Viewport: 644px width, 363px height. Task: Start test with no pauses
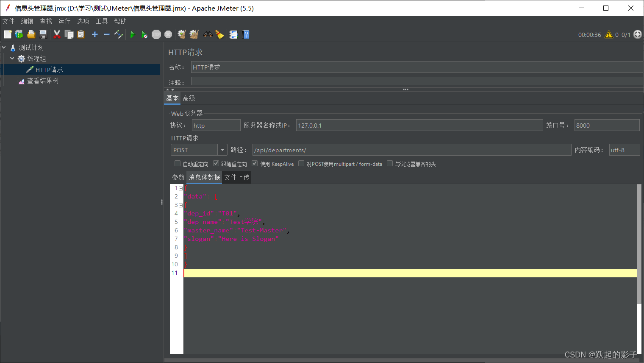(144, 34)
